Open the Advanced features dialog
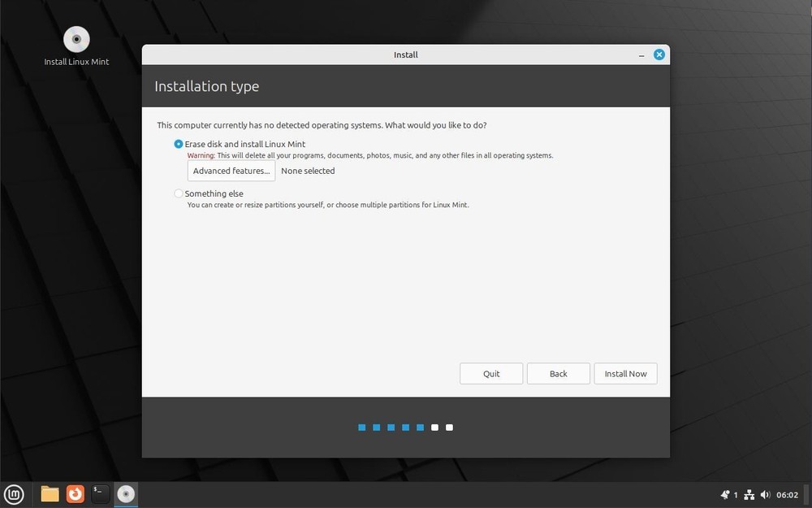This screenshot has width=812, height=508. [x=231, y=171]
